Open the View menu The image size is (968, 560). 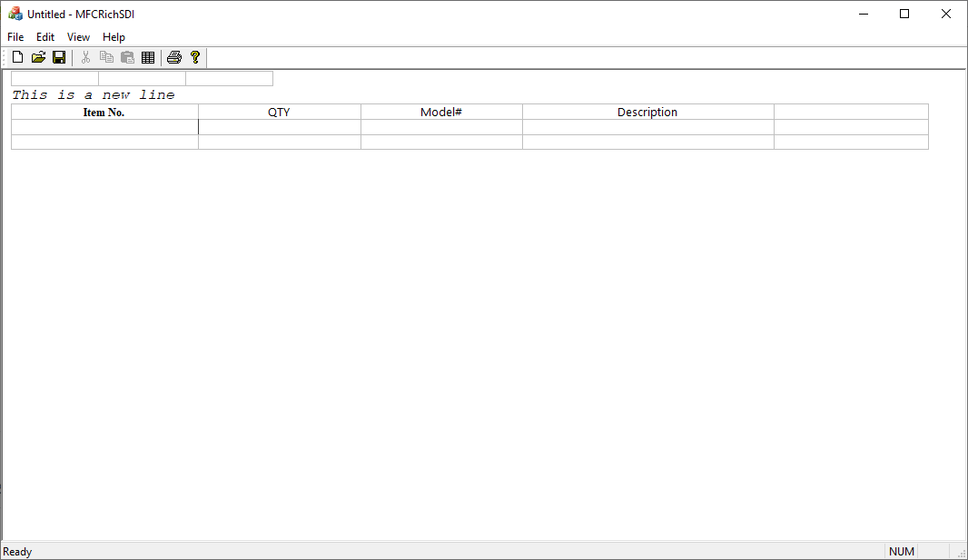(x=78, y=36)
